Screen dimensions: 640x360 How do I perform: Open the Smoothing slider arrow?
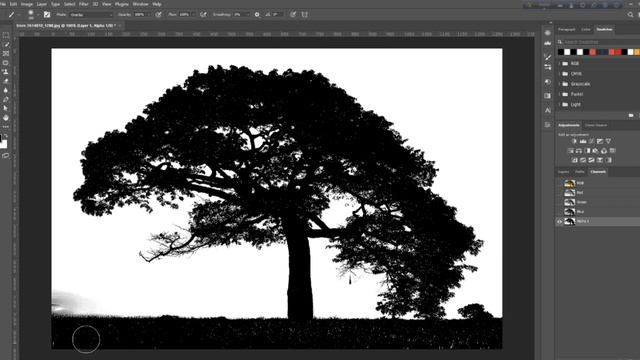[x=247, y=15]
